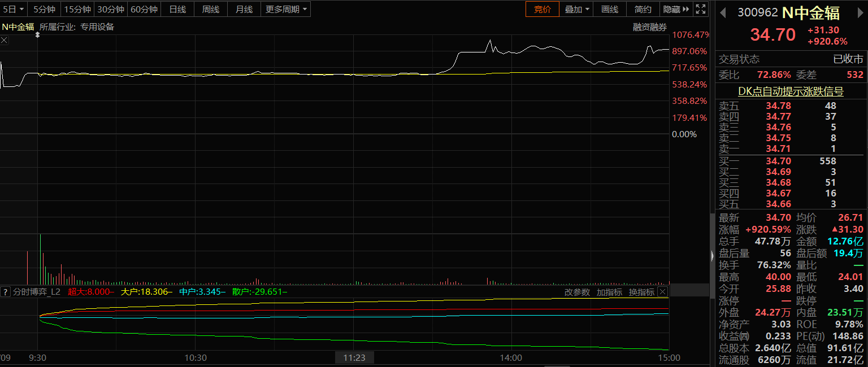Click the fullscreen expand icon
Image resolution: width=868 pixels, height=367 pixels.
701,9
